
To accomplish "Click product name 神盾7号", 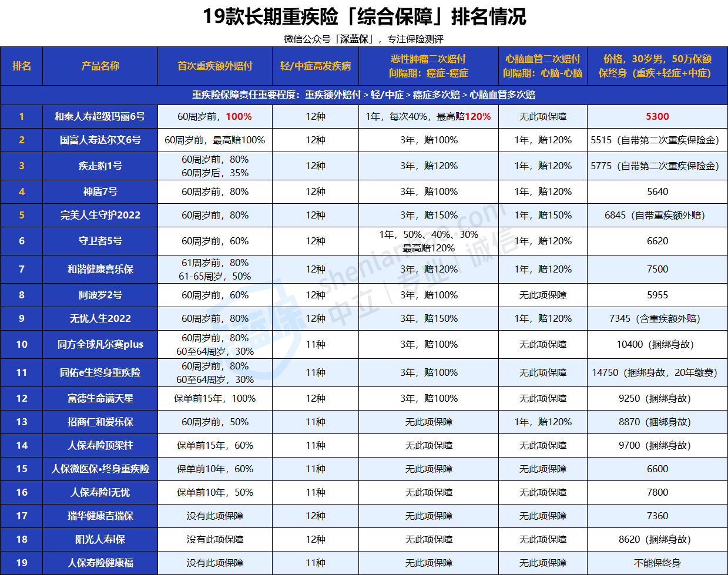I will click(x=100, y=191).
